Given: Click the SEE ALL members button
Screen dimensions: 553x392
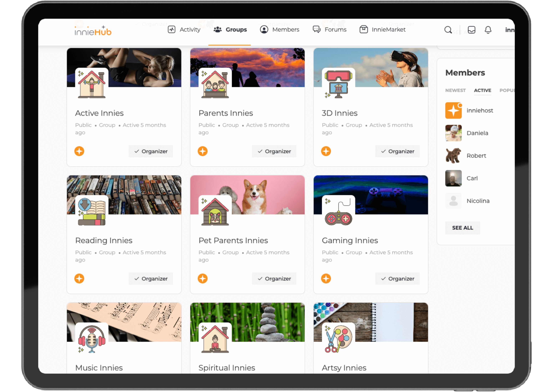Looking at the screenshot, I should (x=462, y=228).
